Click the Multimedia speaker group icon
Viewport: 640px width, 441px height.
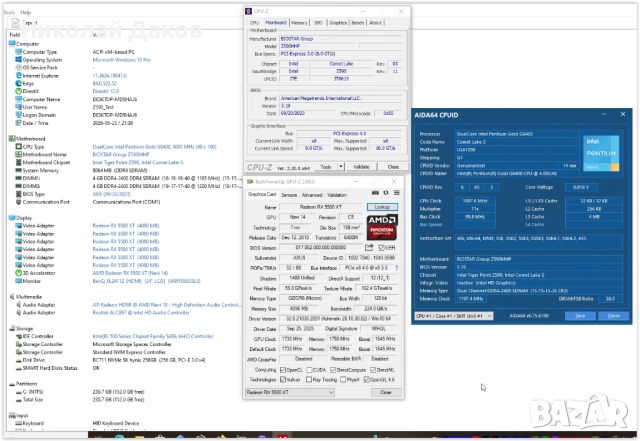12,296
